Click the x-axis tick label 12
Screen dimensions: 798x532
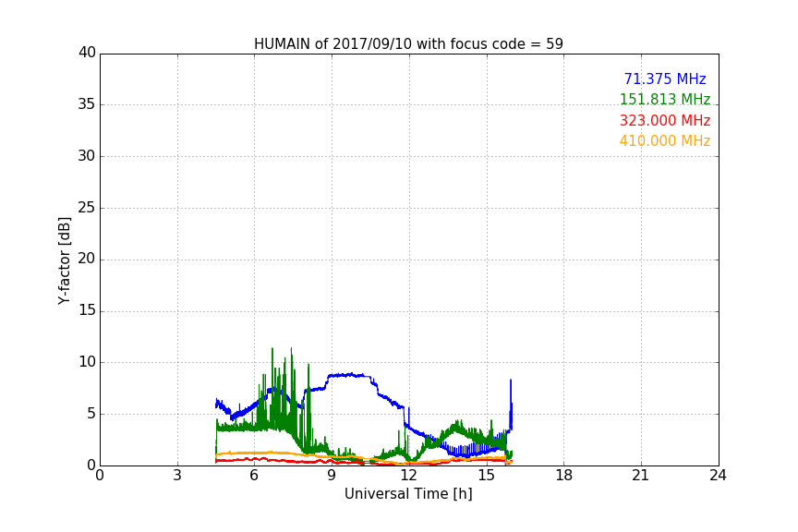coord(409,476)
